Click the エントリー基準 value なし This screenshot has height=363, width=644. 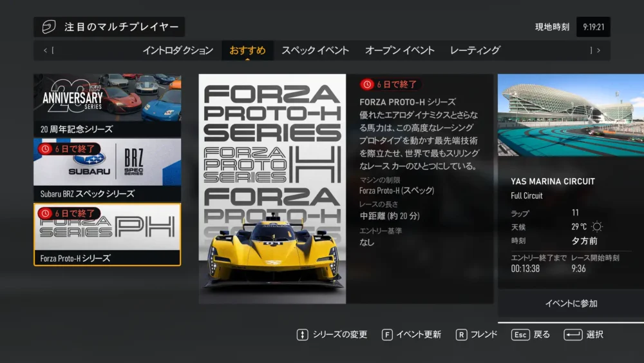click(x=367, y=242)
